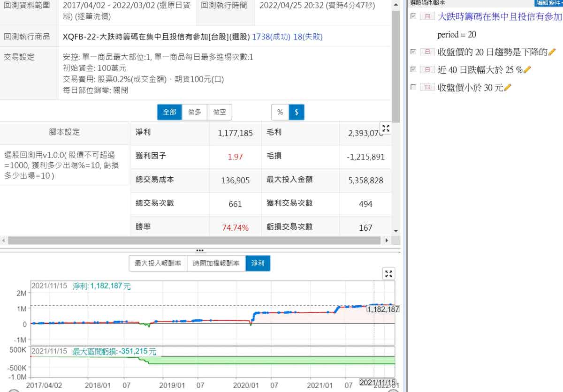The height and width of the screenshot is (392, 563).
Task: Select the 時間加權報酬率 chart tab
Action: coord(216,264)
